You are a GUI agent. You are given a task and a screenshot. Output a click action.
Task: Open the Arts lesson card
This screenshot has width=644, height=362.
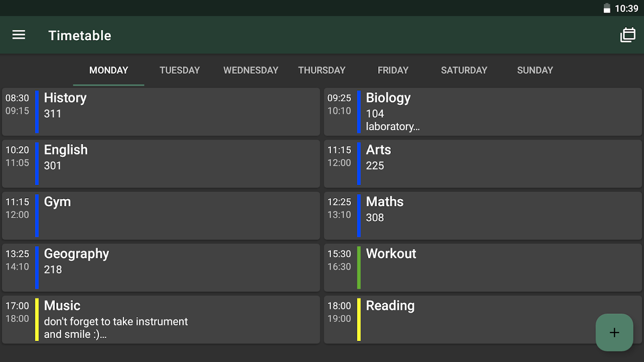pos(483,164)
